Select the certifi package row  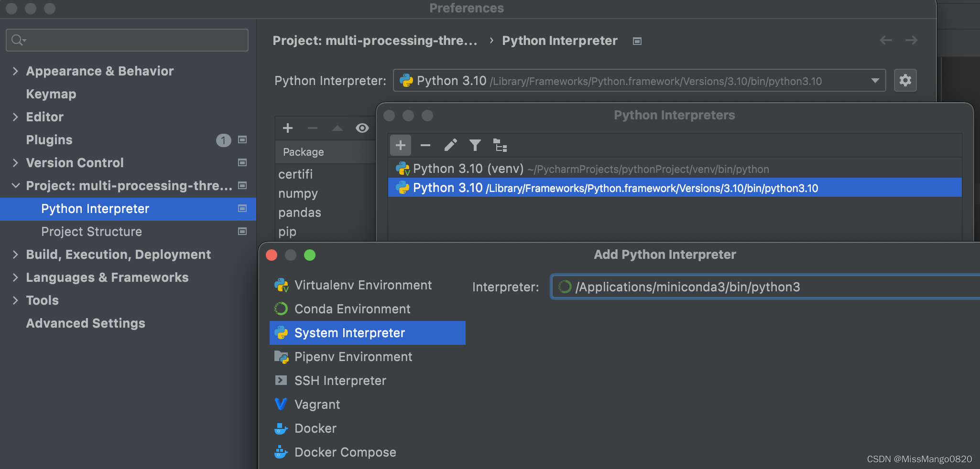coord(325,174)
